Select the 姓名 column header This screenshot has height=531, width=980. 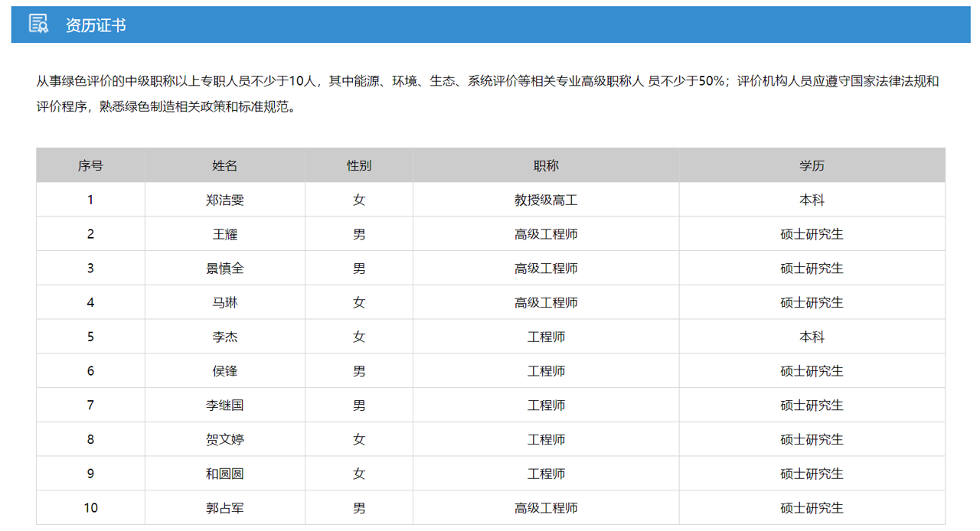(x=225, y=165)
